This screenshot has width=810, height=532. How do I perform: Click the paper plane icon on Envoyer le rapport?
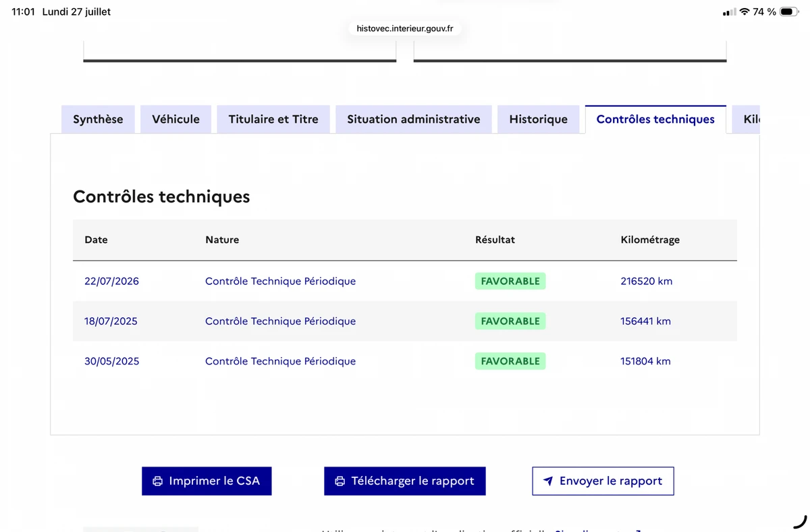point(548,481)
